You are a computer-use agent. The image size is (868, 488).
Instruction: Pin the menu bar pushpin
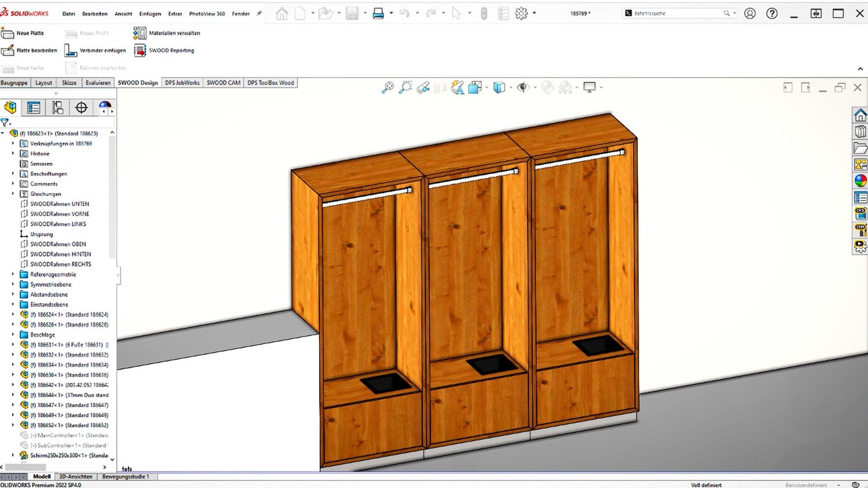[259, 14]
